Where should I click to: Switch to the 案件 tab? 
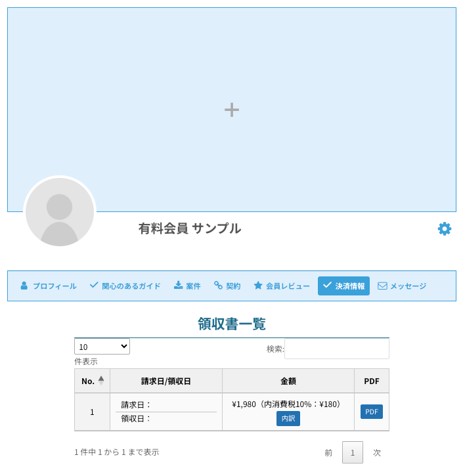[x=187, y=286]
